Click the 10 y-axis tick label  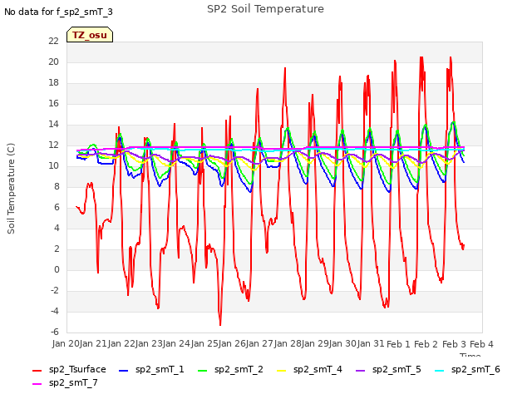(x=53, y=165)
